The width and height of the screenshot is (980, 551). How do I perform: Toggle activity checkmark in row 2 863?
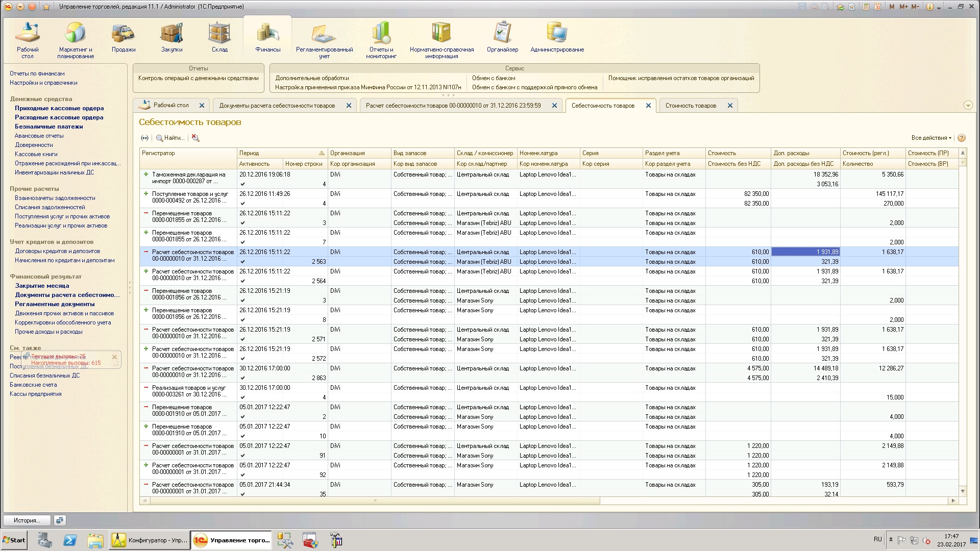click(242, 378)
